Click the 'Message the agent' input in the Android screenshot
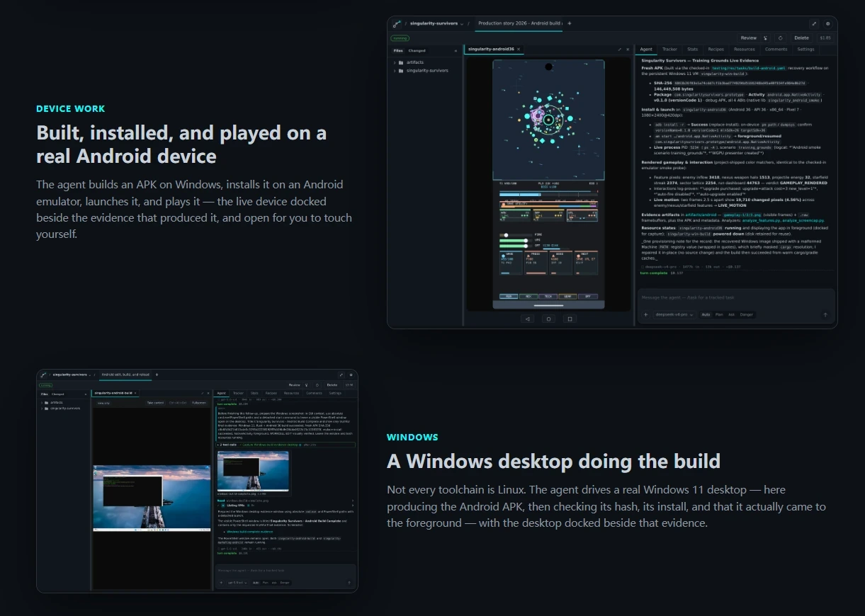This screenshot has height=616, width=865. tap(736, 297)
